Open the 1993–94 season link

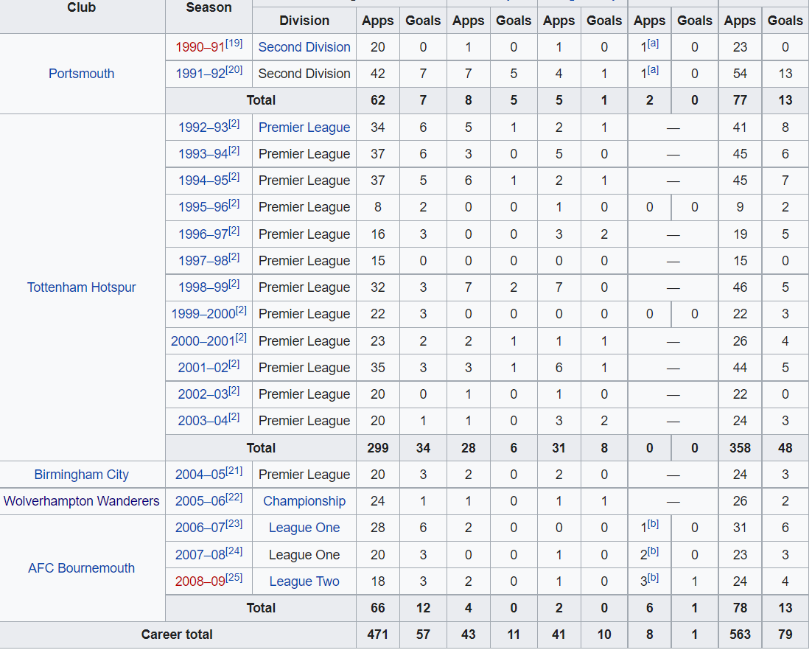click(x=203, y=154)
